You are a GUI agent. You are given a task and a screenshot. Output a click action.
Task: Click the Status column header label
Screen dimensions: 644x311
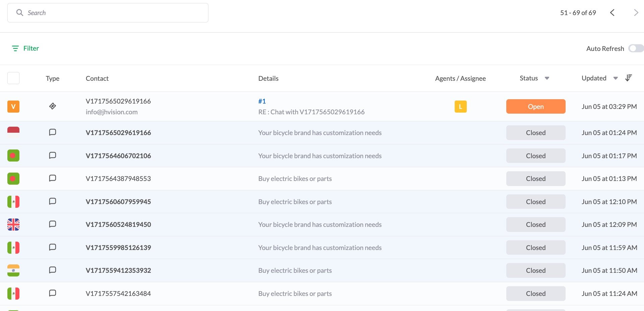tap(529, 78)
